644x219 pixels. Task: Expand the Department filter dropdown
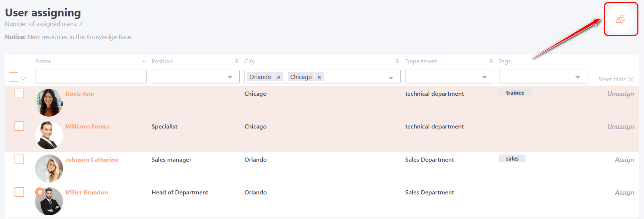click(x=484, y=77)
